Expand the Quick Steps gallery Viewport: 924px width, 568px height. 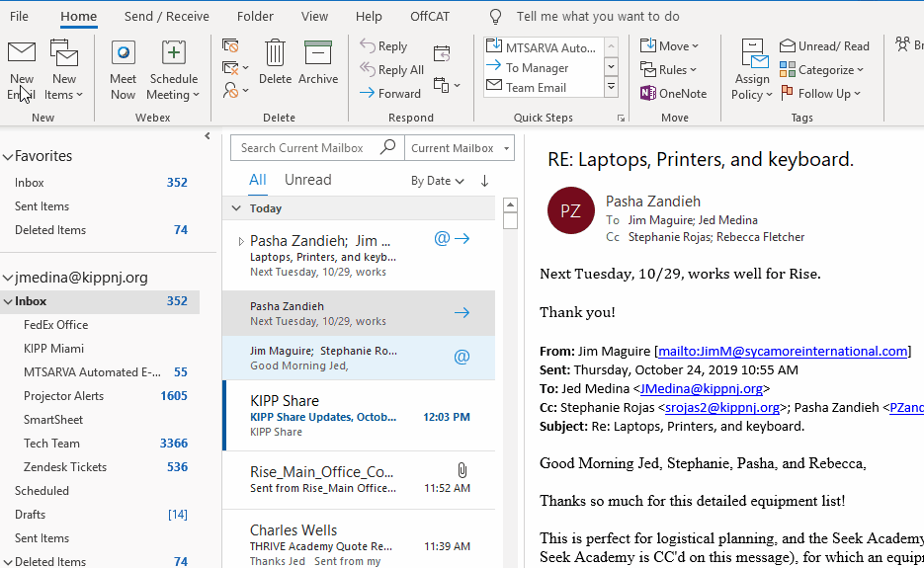(611, 88)
